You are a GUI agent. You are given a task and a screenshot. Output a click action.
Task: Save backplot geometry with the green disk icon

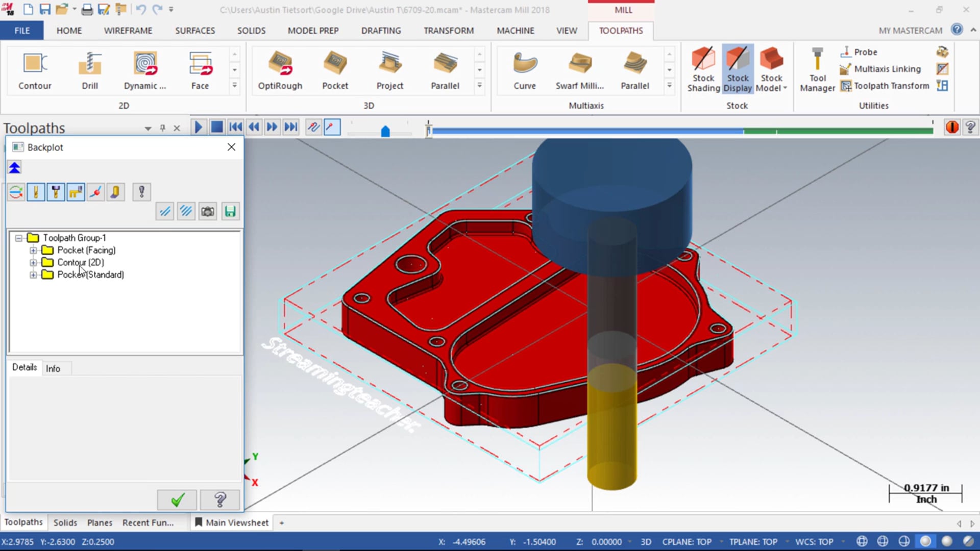pyautogui.click(x=230, y=211)
